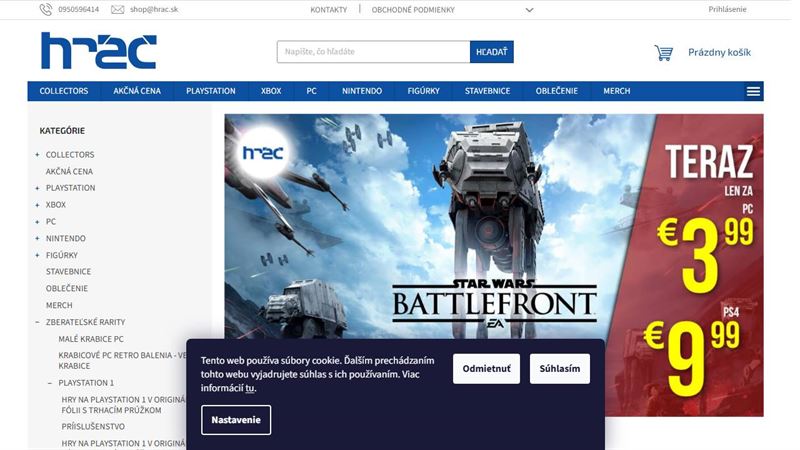Click Odmietnuť cookie button
This screenshot has height=450, width=800.
pos(486,368)
